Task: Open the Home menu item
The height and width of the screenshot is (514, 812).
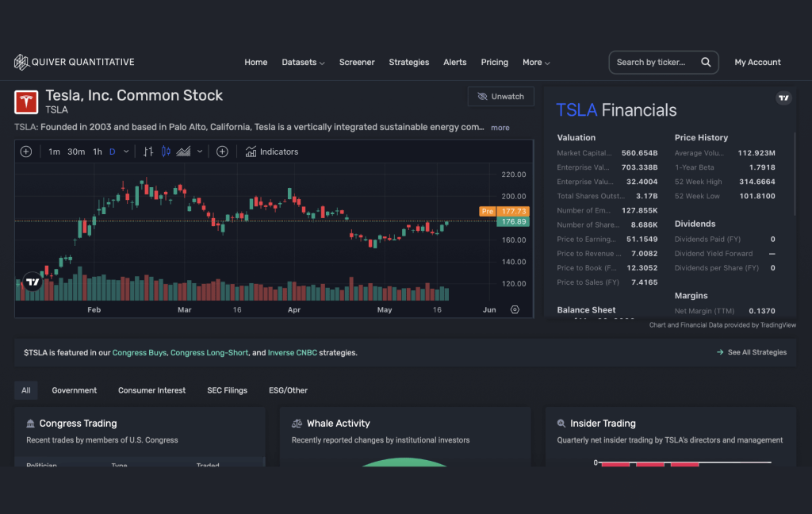Action: click(256, 62)
